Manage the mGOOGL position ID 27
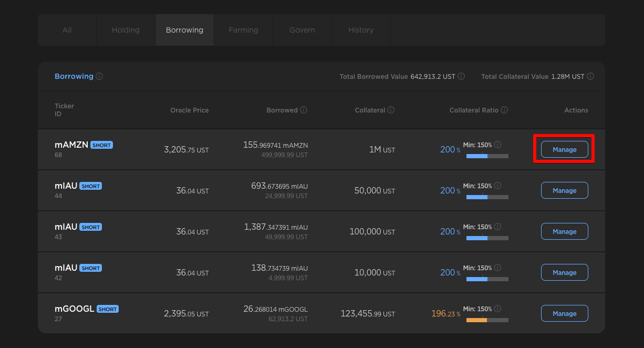 pos(564,313)
